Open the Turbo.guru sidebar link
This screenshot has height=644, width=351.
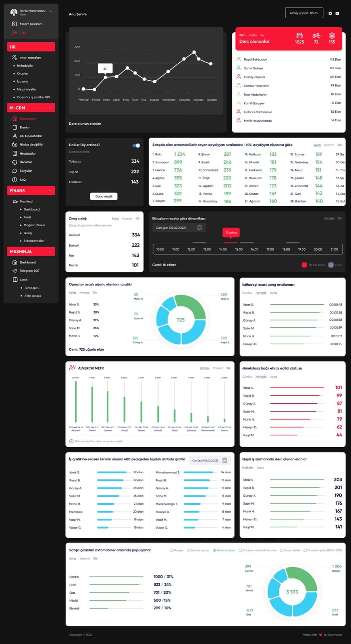click(x=32, y=288)
